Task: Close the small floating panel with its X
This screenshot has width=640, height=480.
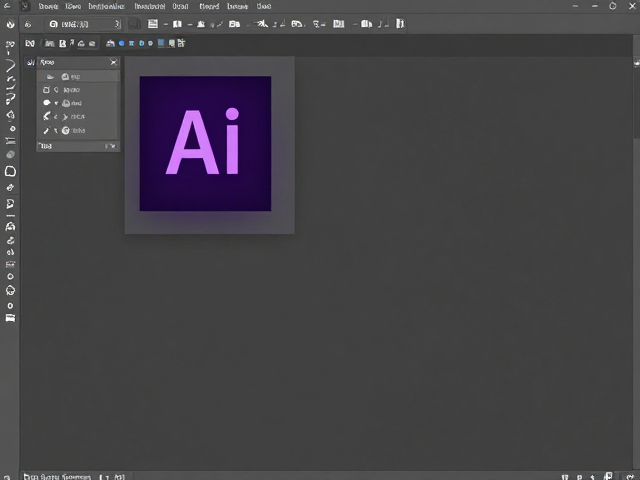Action: (x=113, y=62)
